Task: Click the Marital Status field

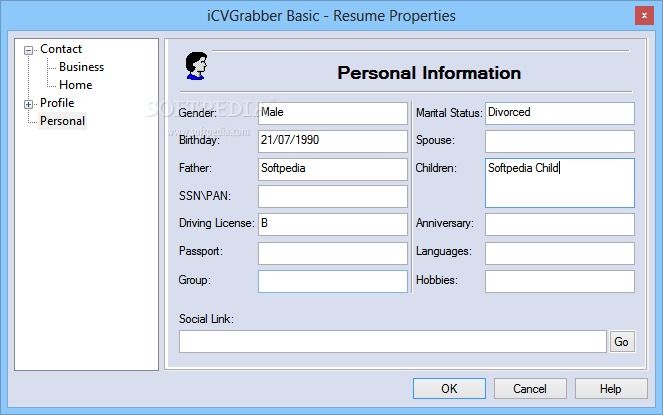Action: pyautogui.click(x=560, y=113)
